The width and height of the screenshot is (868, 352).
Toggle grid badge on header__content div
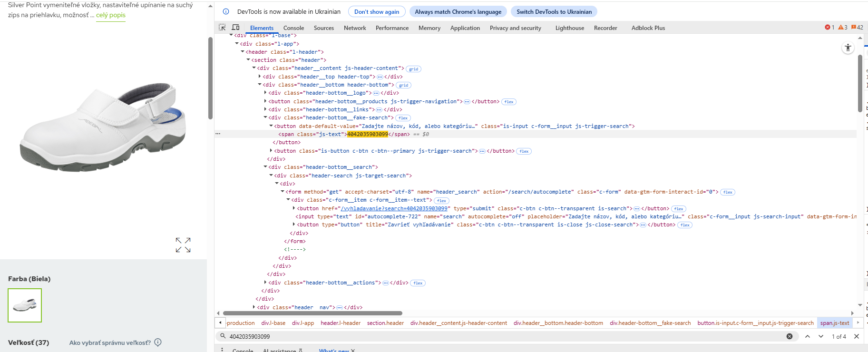pos(414,69)
